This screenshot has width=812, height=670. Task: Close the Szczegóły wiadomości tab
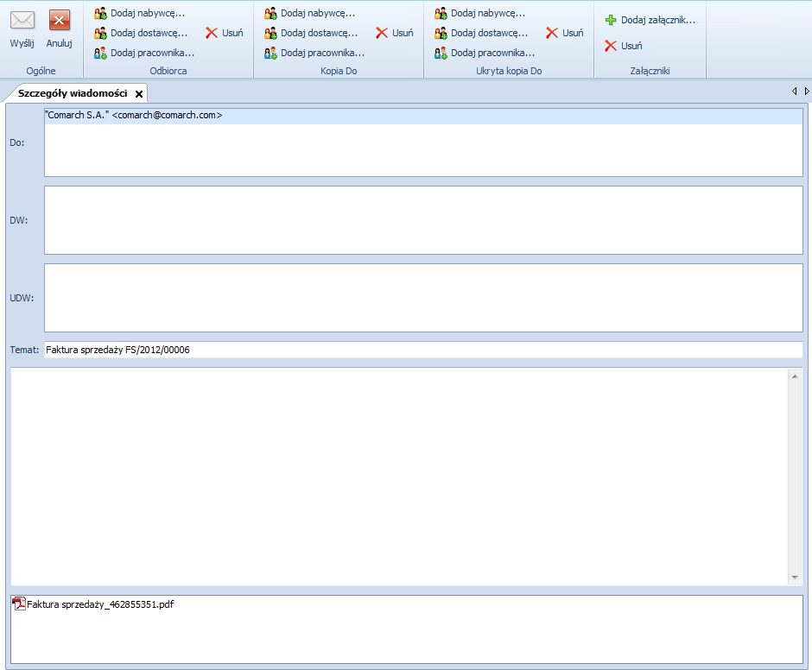[x=139, y=94]
